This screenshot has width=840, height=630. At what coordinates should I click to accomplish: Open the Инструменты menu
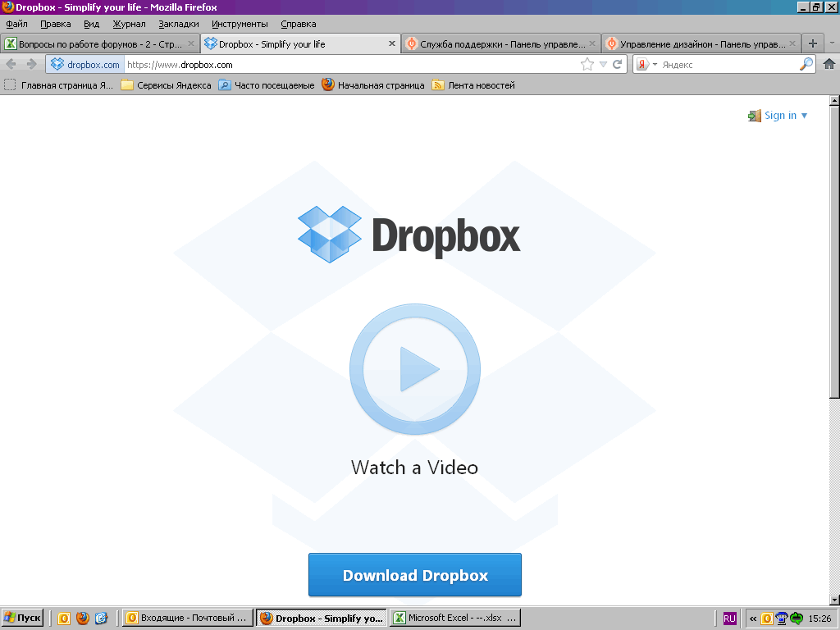coord(240,24)
